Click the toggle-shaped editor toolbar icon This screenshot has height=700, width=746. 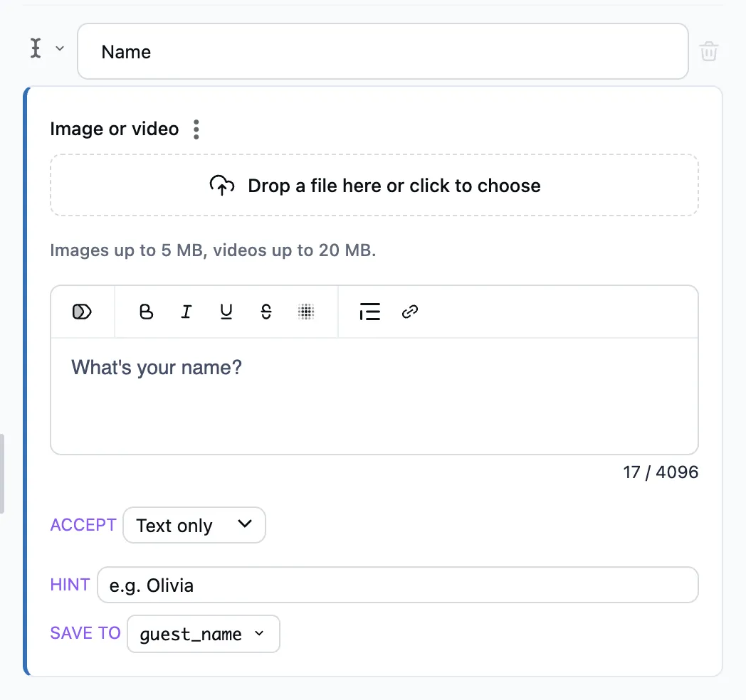(82, 312)
